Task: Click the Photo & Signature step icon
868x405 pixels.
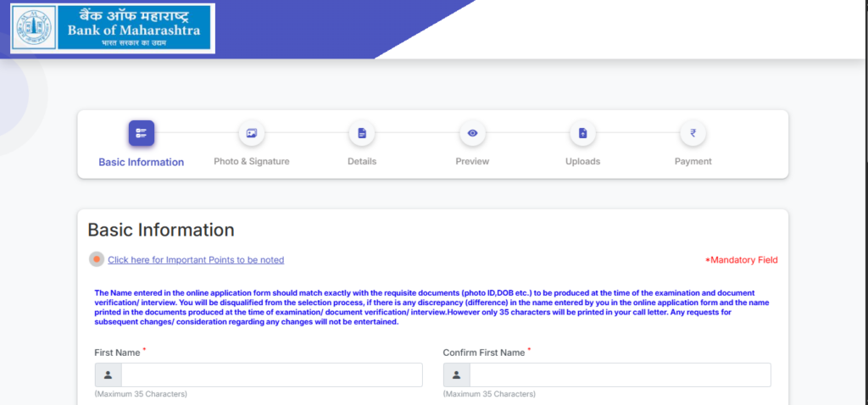Action: 251,133
